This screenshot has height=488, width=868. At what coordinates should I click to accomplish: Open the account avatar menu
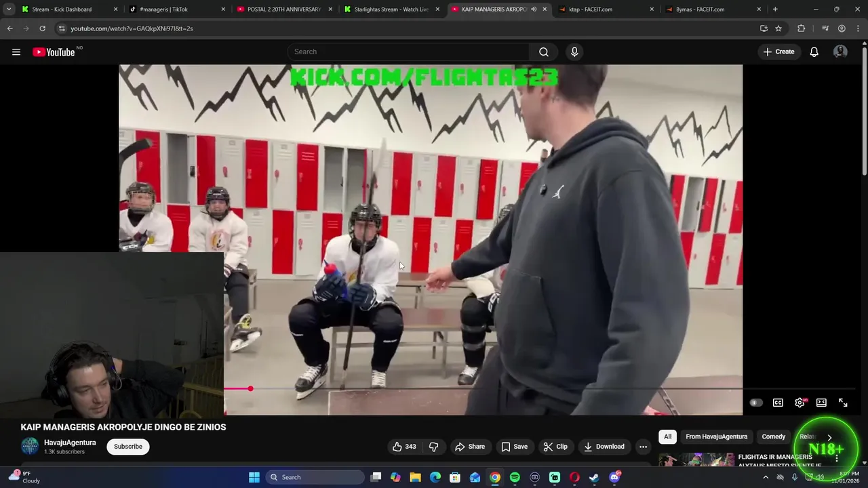(840, 52)
